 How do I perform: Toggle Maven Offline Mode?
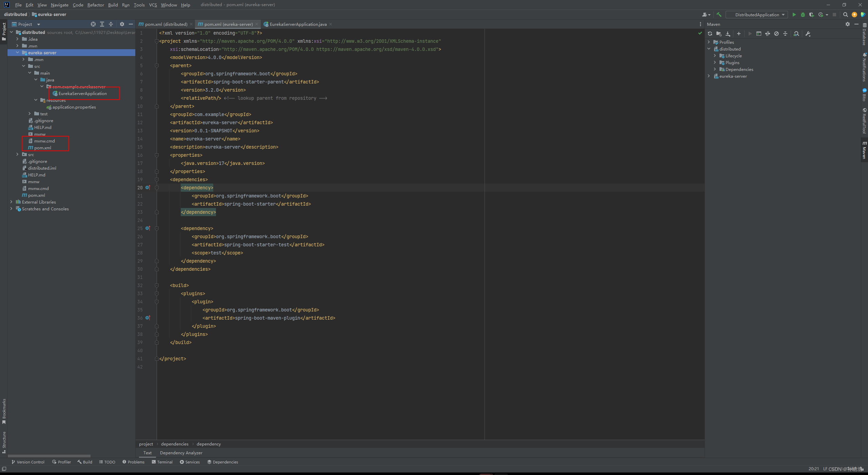pos(768,34)
